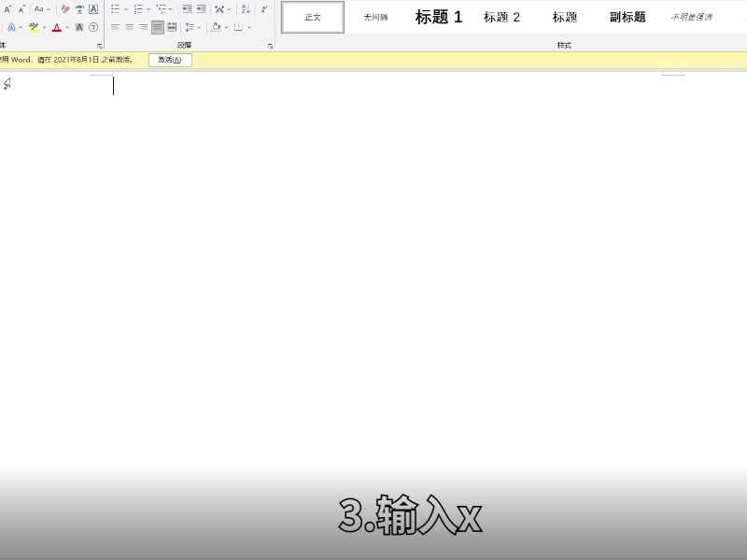The width and height of the screenshot is (747, 560).
Task: Click the Increase Indent icon
Action: coord(200,9)
